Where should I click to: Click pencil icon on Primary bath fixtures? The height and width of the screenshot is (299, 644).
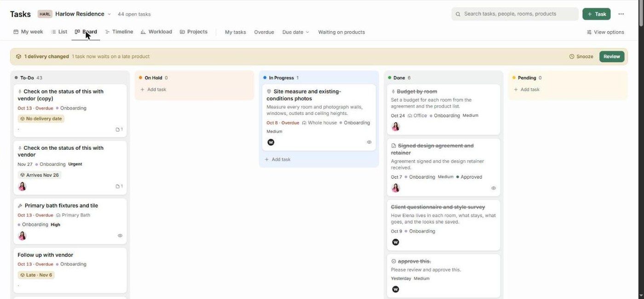20,206
